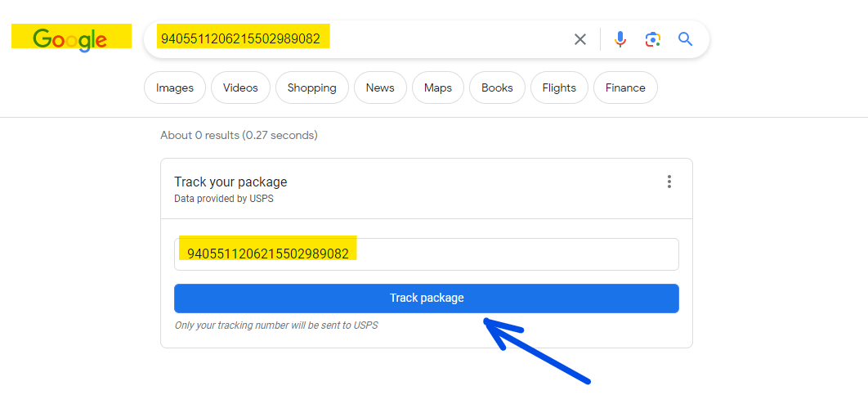868x395 pixels.
Task: Click the Track package button
Action: [427, 298]
